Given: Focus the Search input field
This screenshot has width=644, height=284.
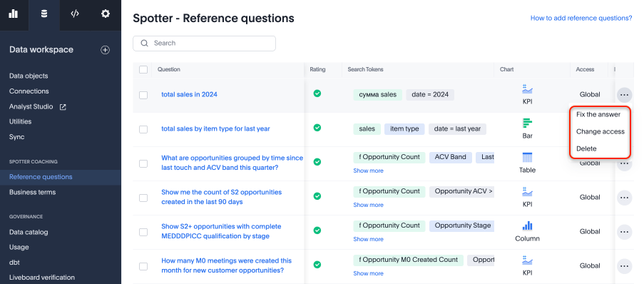Looking at the screenshot, I should (x=204, y=43).
